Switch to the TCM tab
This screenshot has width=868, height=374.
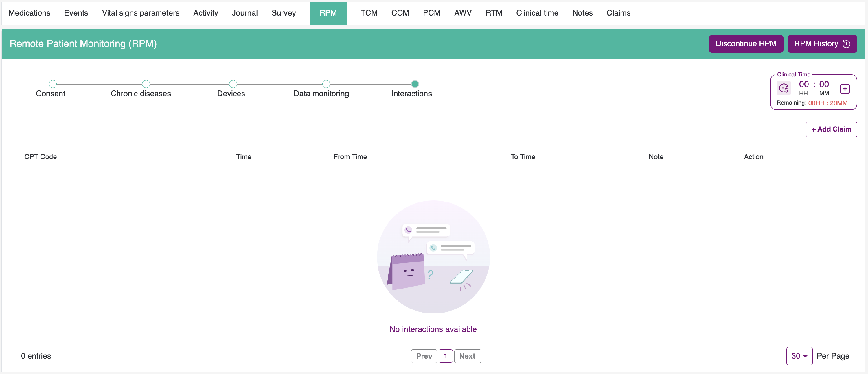point(369,13)
